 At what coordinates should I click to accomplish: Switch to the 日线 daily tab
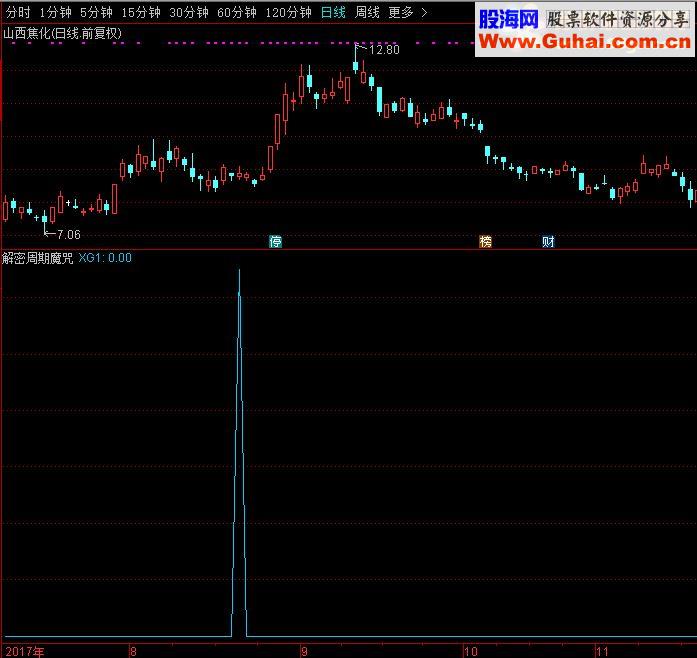pos(333,12)
